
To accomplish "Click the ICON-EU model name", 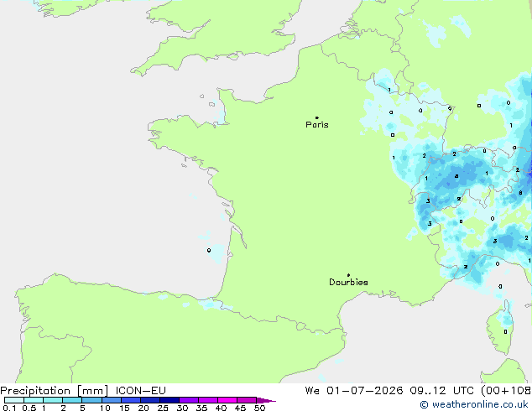I will (140, 391).
